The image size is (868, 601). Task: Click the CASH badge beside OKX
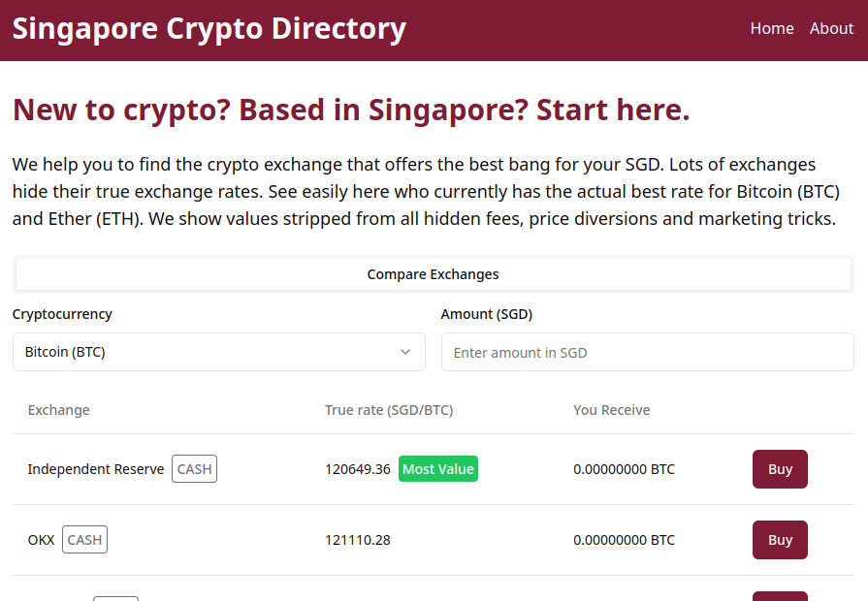(84, 539)
